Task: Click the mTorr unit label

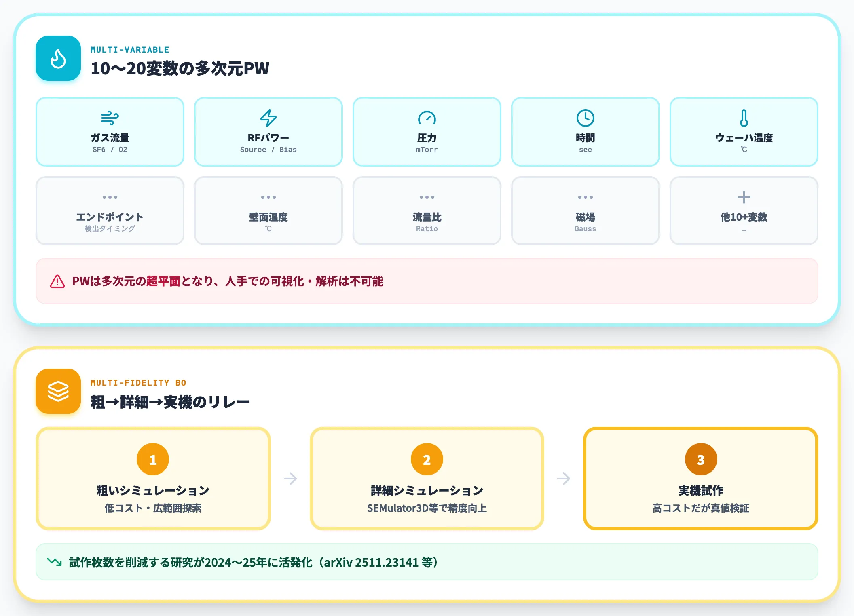Action: click(427, 150)
